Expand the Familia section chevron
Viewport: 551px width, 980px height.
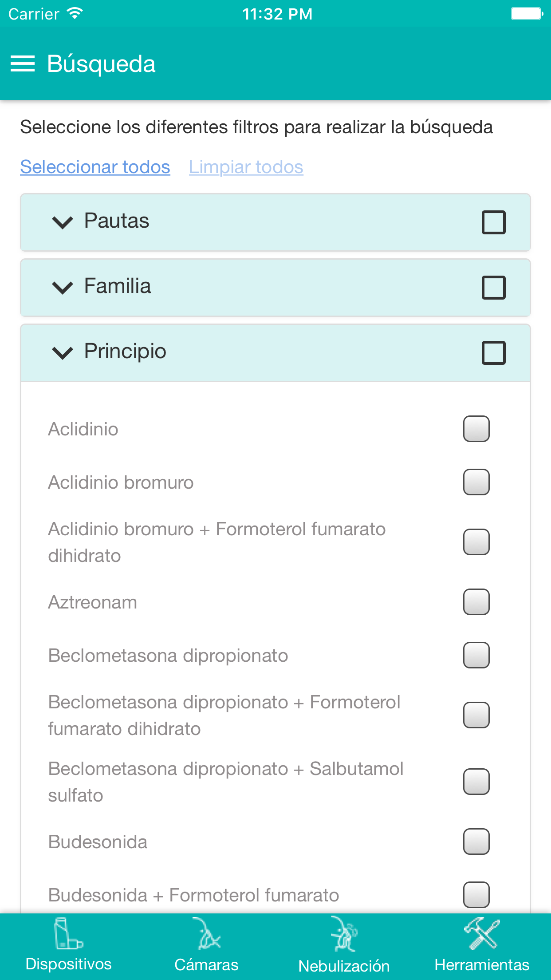(63, 287)
